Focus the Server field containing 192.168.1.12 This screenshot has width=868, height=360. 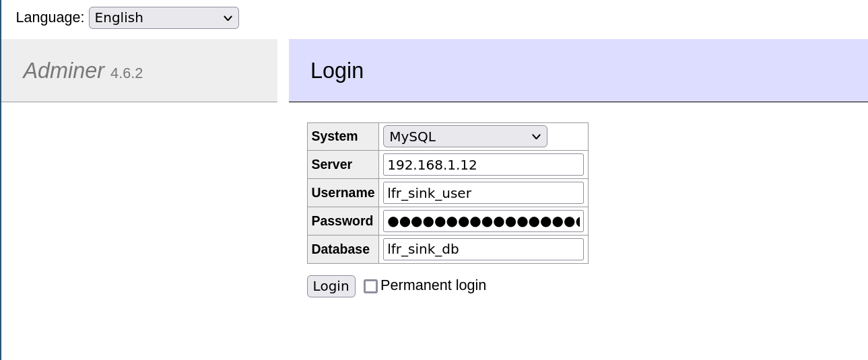click(483, 165)
